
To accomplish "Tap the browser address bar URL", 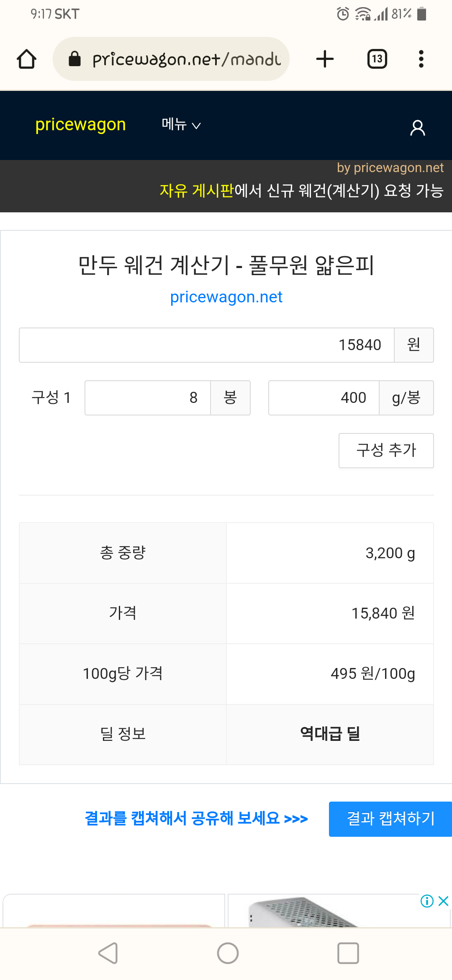I will (x=186, y=59).
